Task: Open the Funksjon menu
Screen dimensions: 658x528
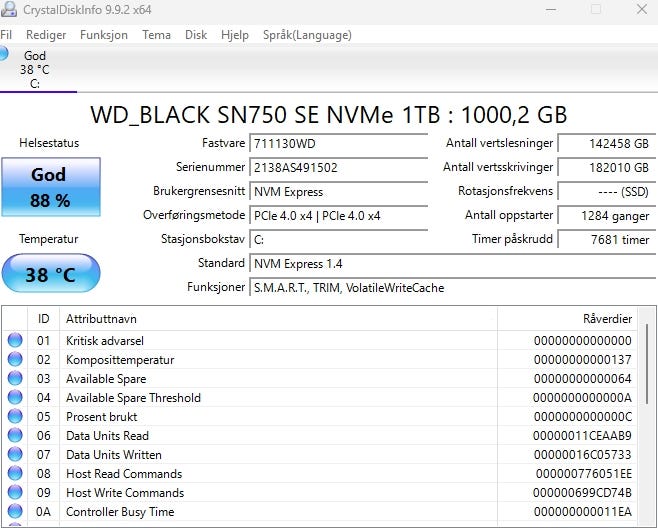Action: coord(104,35)
